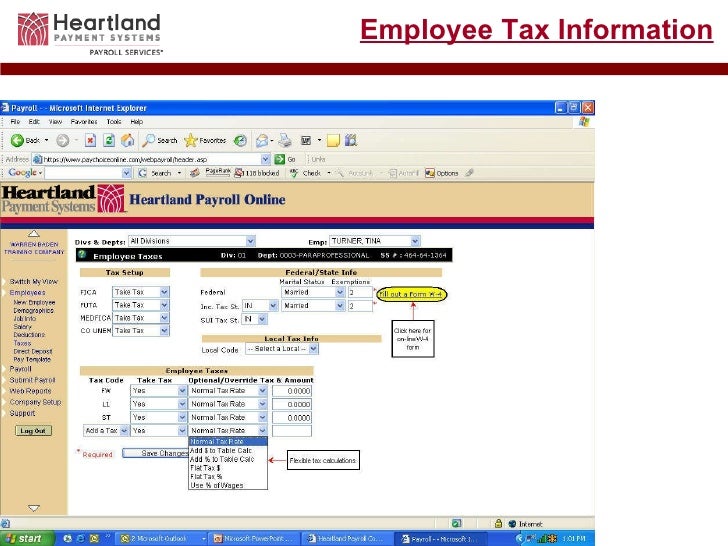Open the File menu
728x546 pixels.
[x=15, y=122]
